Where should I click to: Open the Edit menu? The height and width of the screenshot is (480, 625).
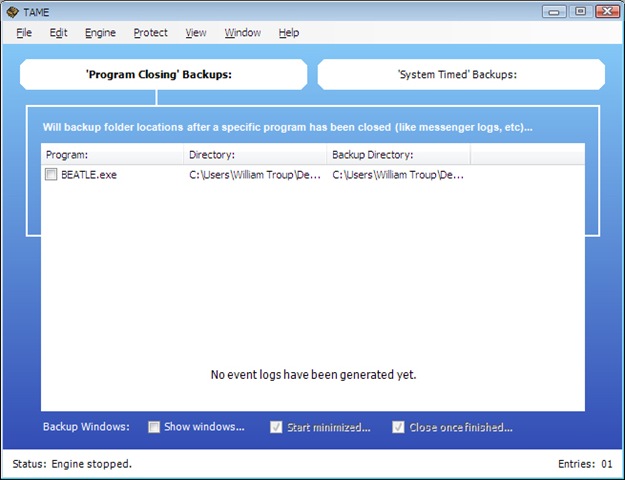coord(58,33)
